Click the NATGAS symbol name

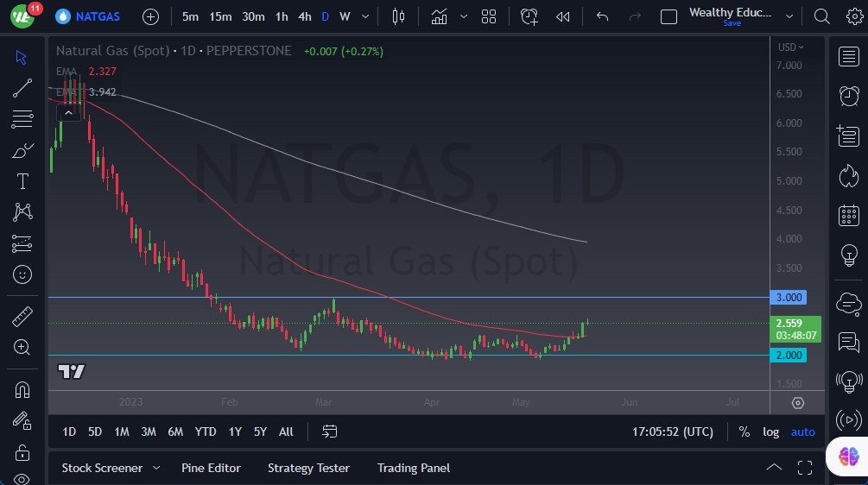(98, 16)
